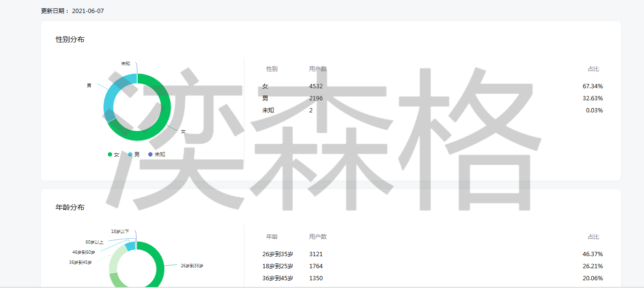The width and height of the screenshot is (644, 288).
Task: Click the blue 未知 legend dot
Action: pos(151,154)
